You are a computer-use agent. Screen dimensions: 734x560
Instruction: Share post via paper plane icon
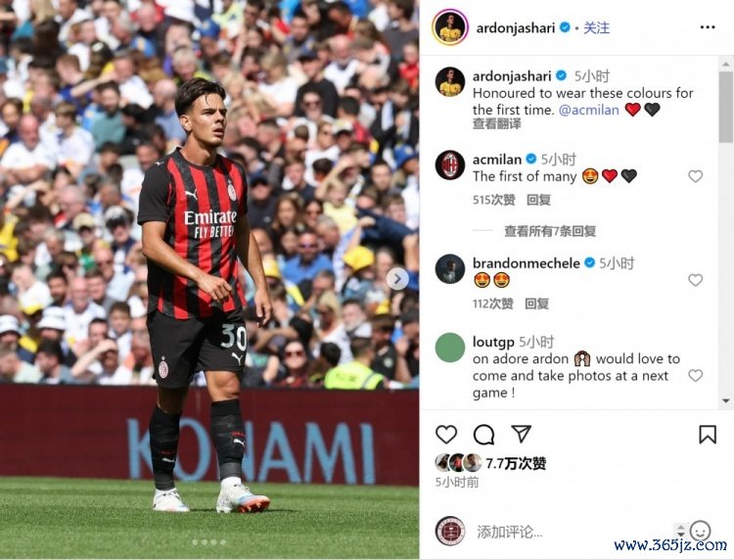pos(521,434)
